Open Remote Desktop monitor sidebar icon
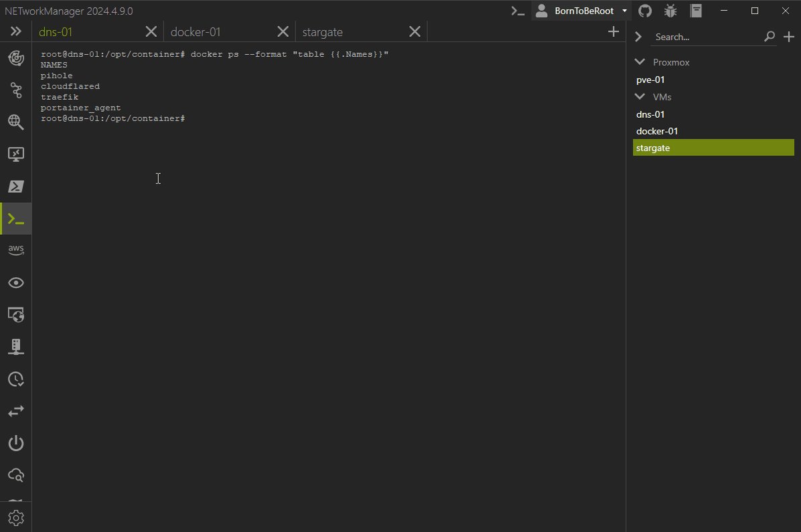The image size is (801, 532). [16, 154]
